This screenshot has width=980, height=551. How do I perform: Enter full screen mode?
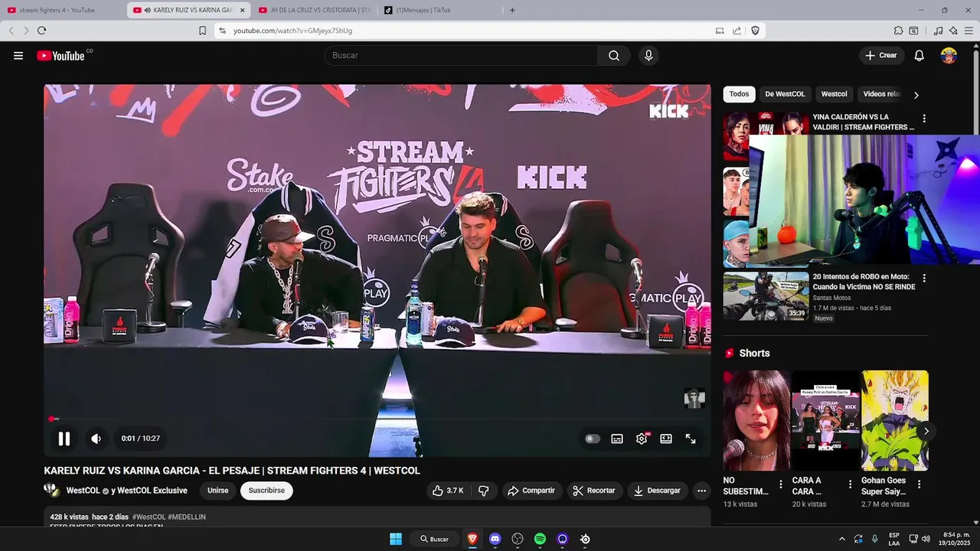(691, 439)
